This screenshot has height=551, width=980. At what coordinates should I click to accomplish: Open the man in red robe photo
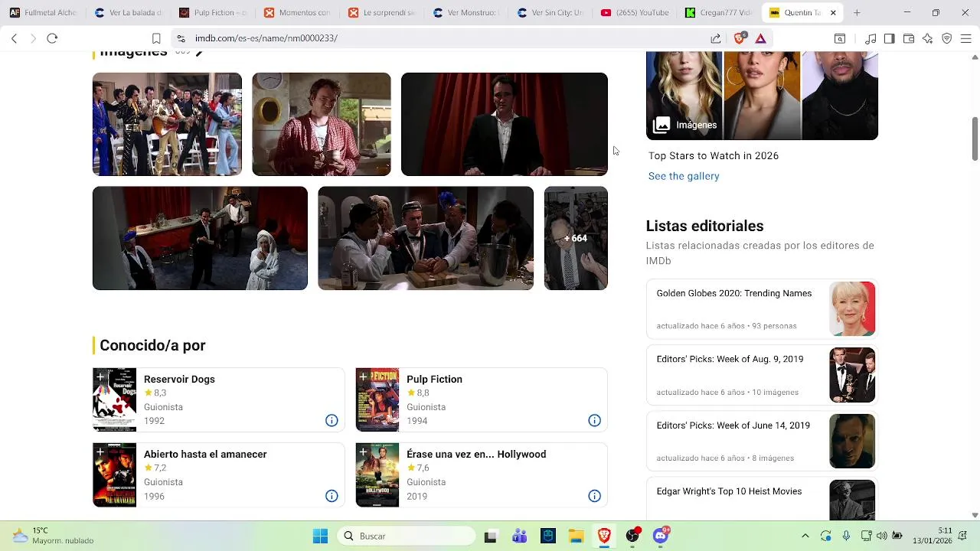[x=322, y=124]
